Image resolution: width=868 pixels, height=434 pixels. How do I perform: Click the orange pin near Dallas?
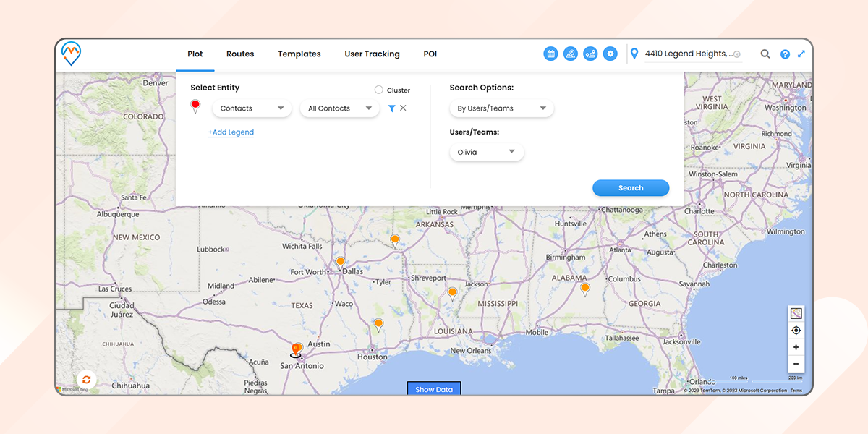[340, 263]
